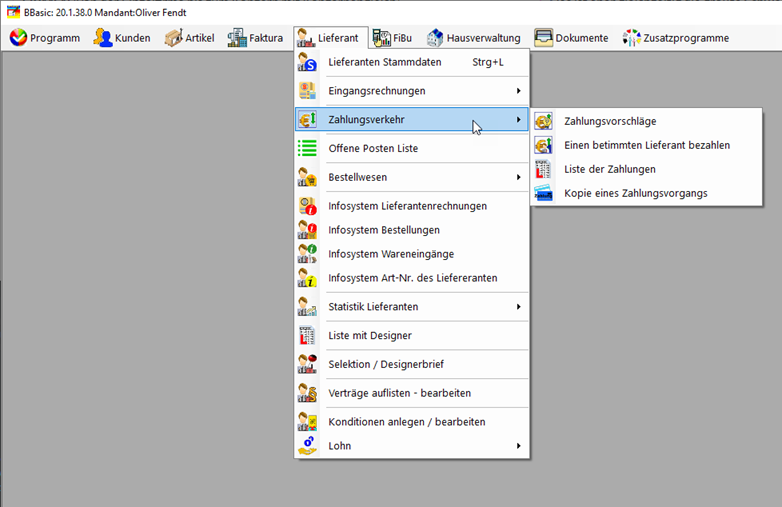Close the Lieferant menu via its label
The width and height of the screenshot is (782, 507).
point(338,38)
